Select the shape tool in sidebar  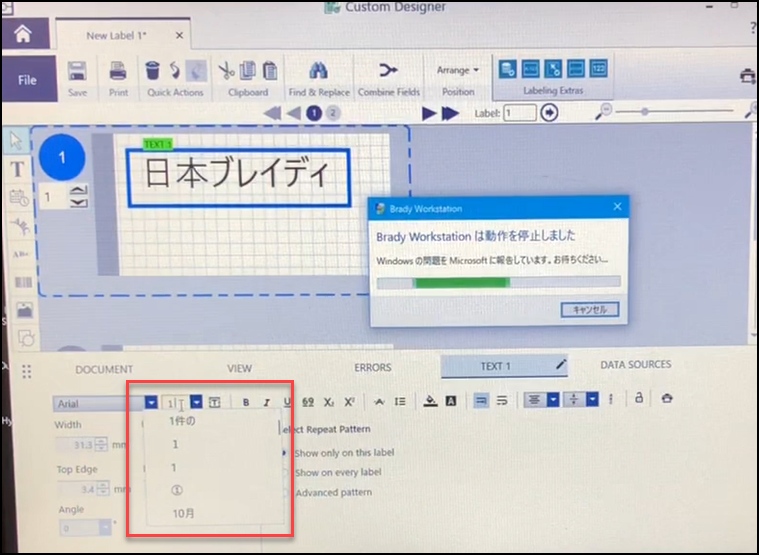26,338
